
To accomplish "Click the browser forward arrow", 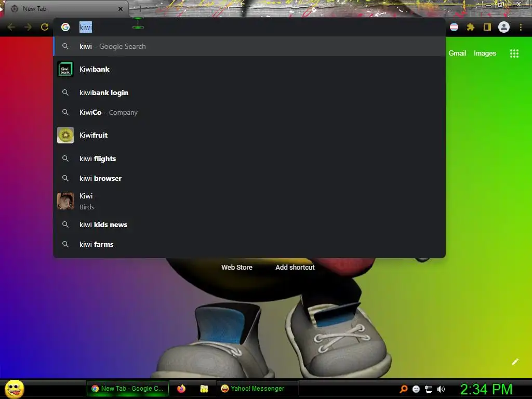I will pyautogui.click(x=28, y=27).
